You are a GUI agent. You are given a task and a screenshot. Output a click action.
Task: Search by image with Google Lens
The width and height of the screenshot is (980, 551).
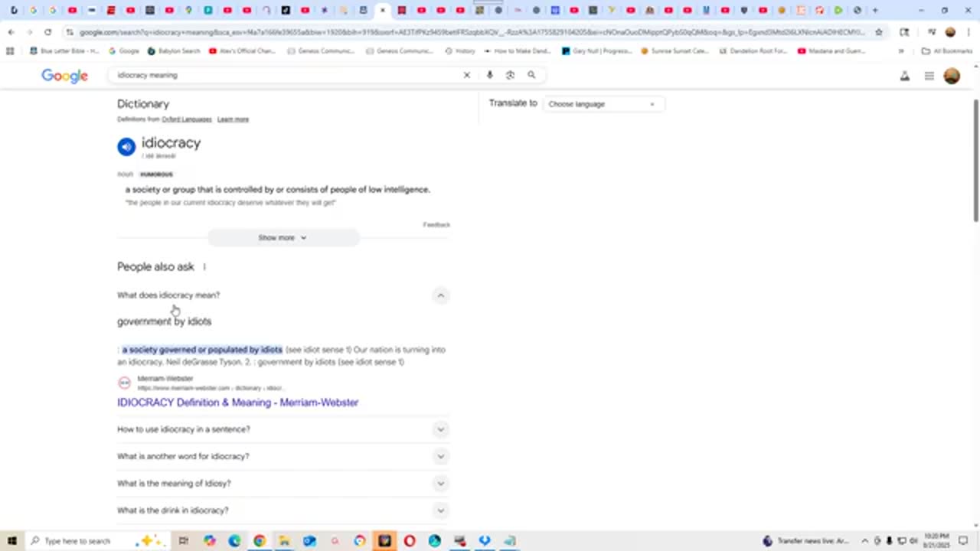[510, 75]
